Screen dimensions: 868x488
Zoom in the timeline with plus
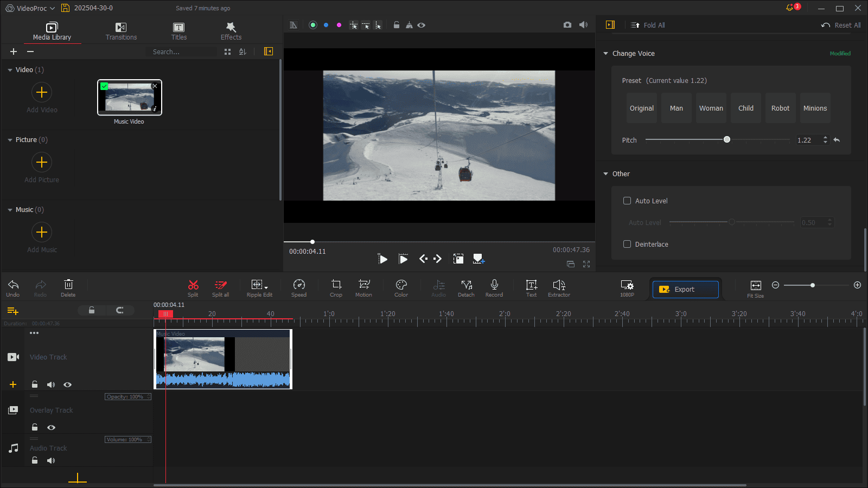pyautogui.click(x=857, y=285)
